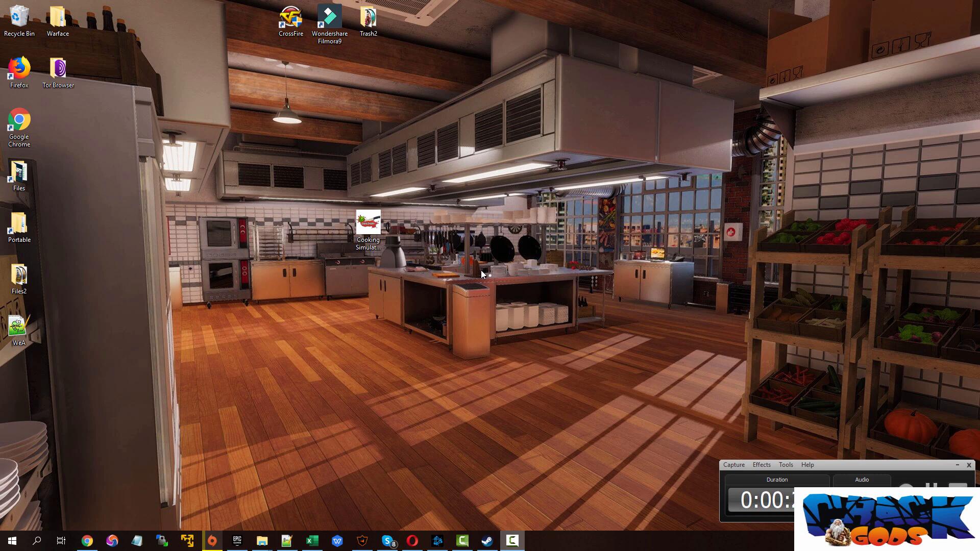
Task: Select the Trash2 archive icon
Action: (x=368, y=17)
